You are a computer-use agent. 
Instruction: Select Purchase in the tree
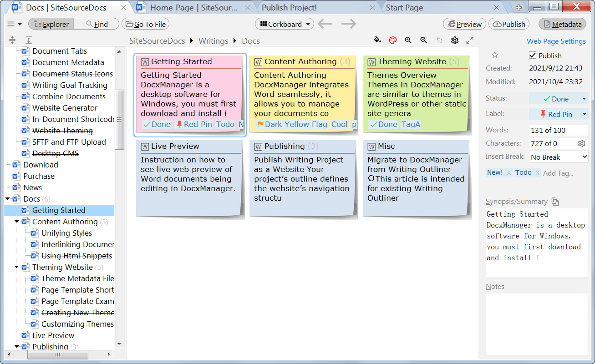pos(39,176)
